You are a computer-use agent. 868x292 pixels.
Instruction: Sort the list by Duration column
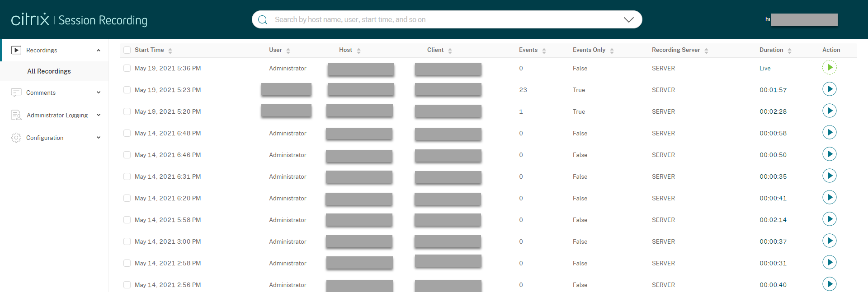pos(771,50)
